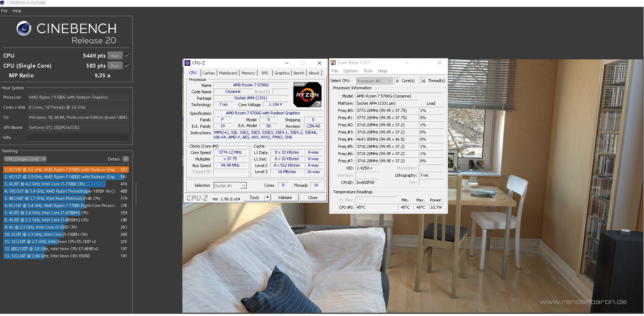Switch to the Mainboard tab in CPU-Z
The image size is (644, 316).
[x=228, y=73]
